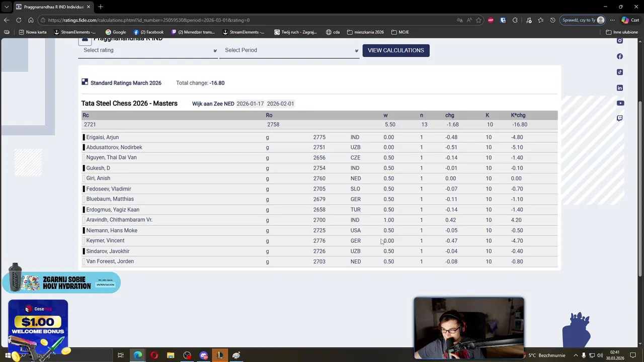Open the browser home page icon
This screenshot has height=362, width=644.
tap(31, 20)
